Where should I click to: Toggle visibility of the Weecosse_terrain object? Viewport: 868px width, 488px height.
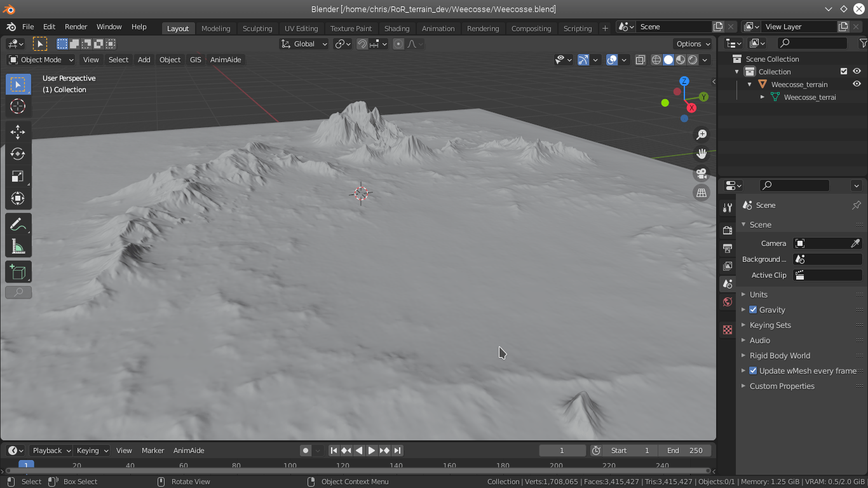(856, 83)
